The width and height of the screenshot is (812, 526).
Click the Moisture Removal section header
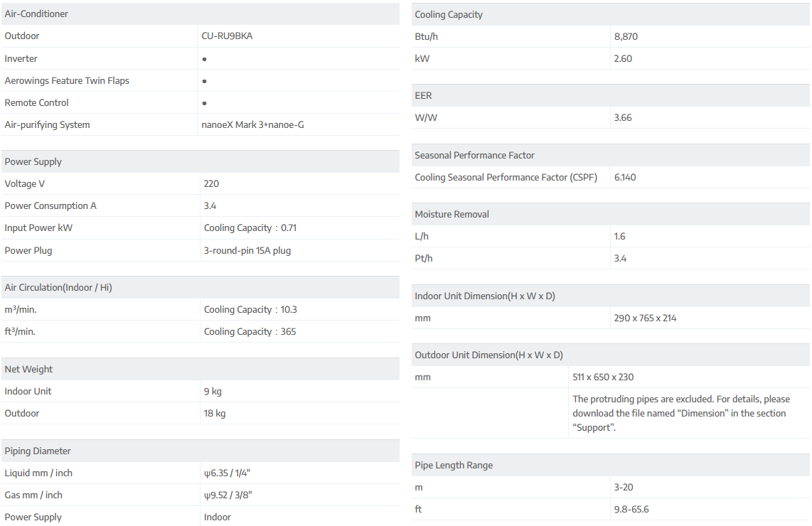[x=452, y=215]
